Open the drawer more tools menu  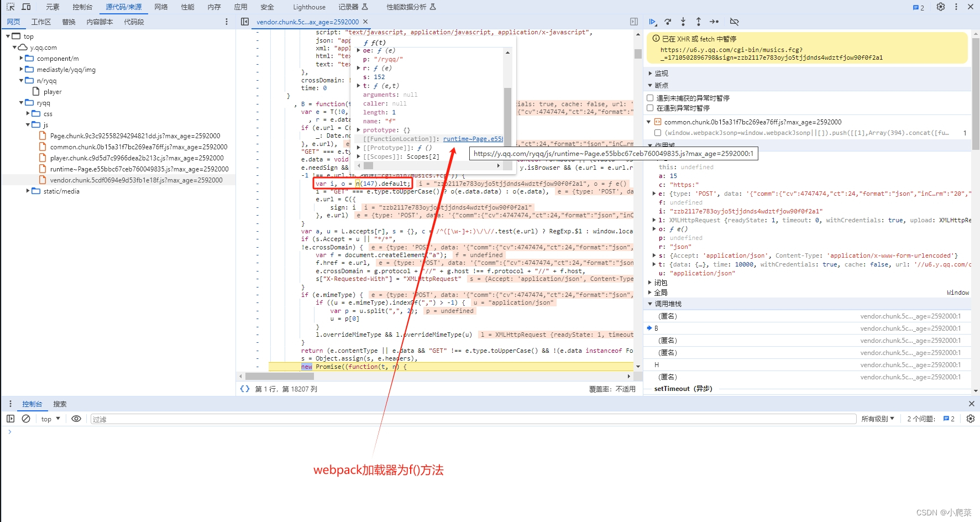click(x=11, y=404)
